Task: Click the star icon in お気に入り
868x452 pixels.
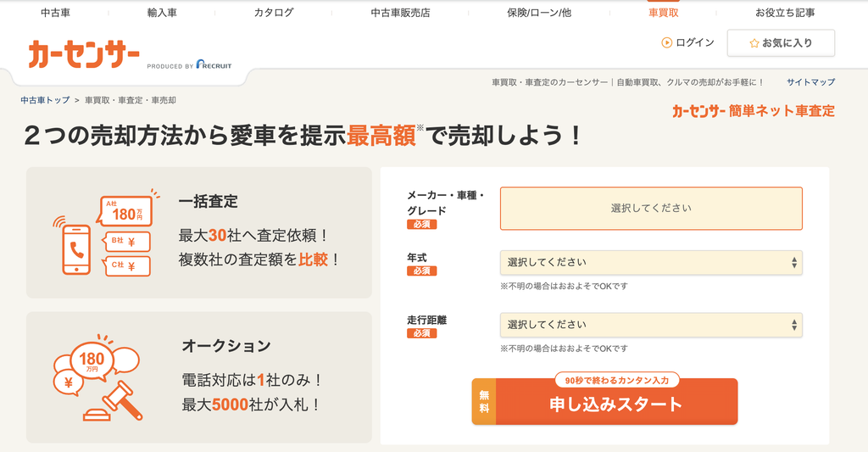Action: coord(754,43)
